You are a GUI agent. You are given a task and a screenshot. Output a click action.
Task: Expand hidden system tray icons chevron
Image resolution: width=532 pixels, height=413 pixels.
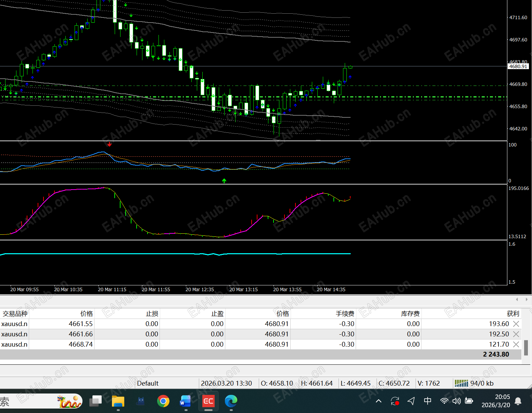(379, 401)
